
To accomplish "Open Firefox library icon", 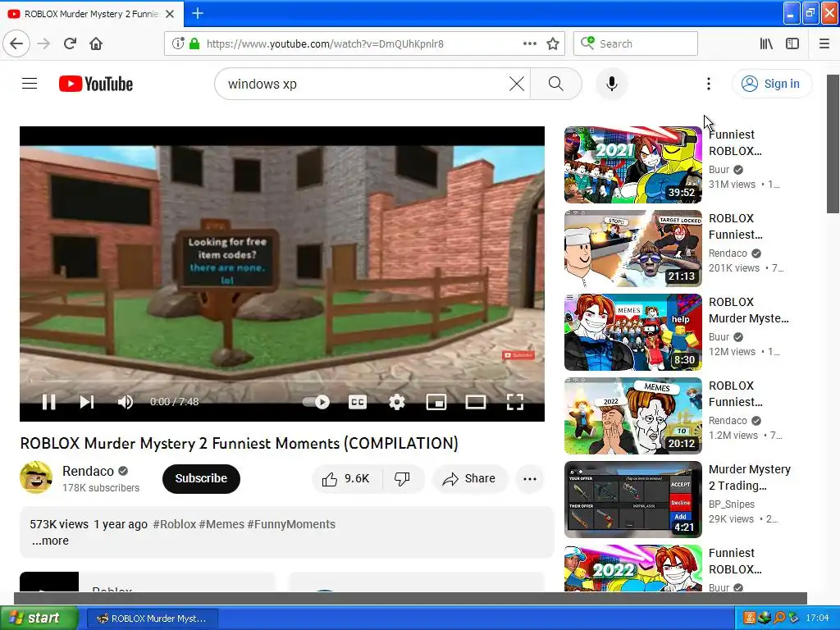I will 766,43.
